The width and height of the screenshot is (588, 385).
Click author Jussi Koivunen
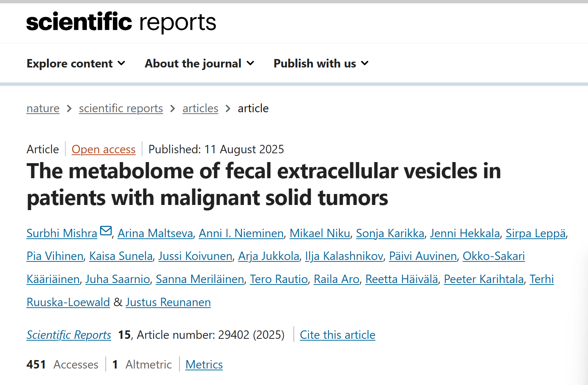(x=195, y=256)
